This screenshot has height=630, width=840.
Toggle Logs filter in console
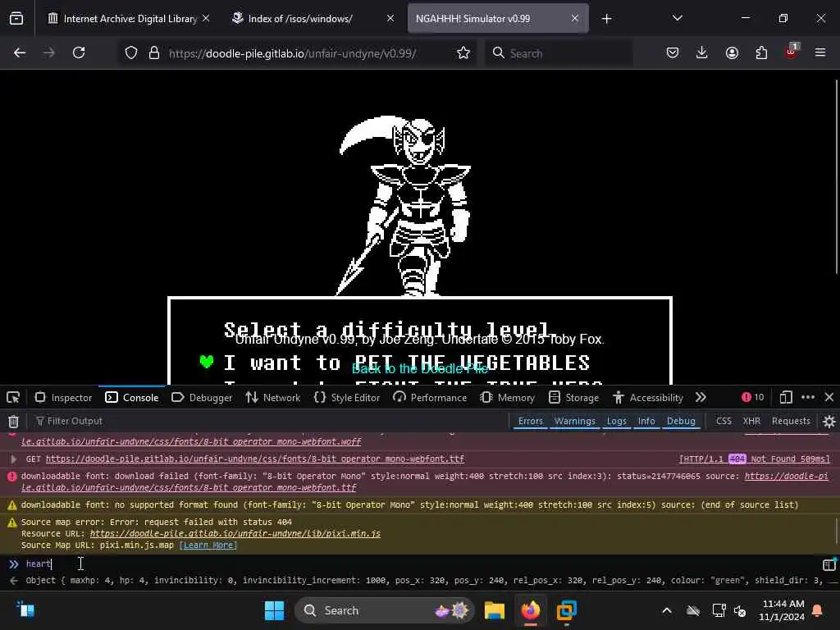[x=616, y=421]
